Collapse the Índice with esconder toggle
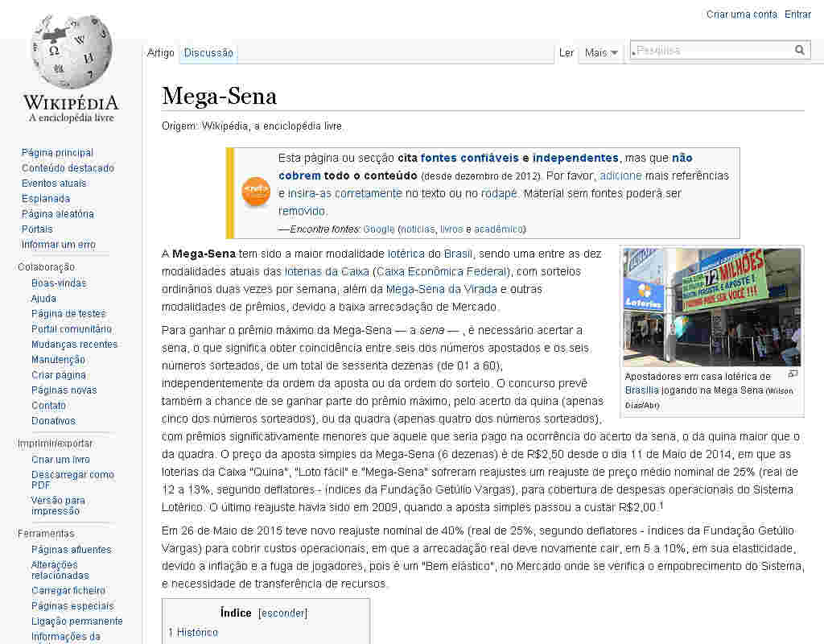The height and width of the screenshot is (644, 824). [282, 613]
